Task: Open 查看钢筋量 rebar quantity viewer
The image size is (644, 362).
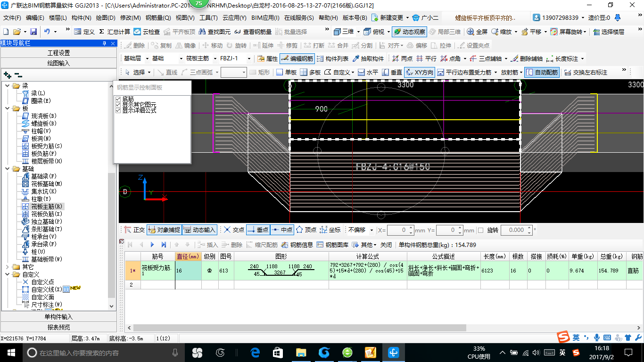Action: [253, 32]
